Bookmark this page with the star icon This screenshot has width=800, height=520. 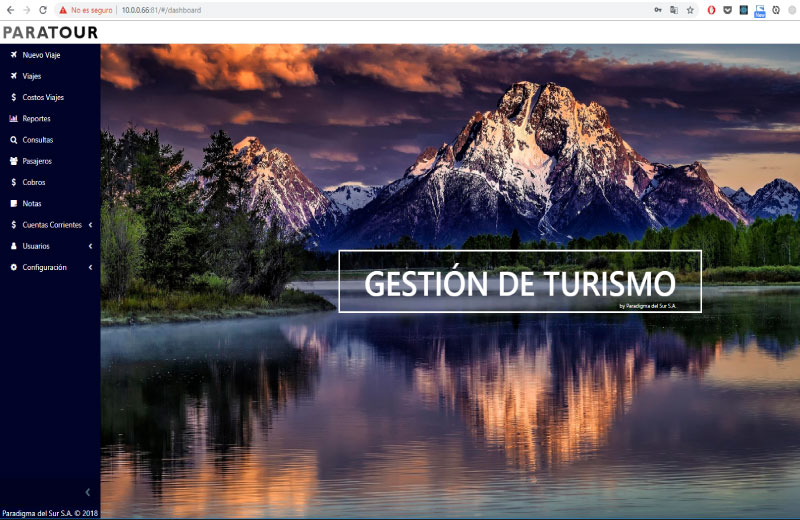(690, 10)
